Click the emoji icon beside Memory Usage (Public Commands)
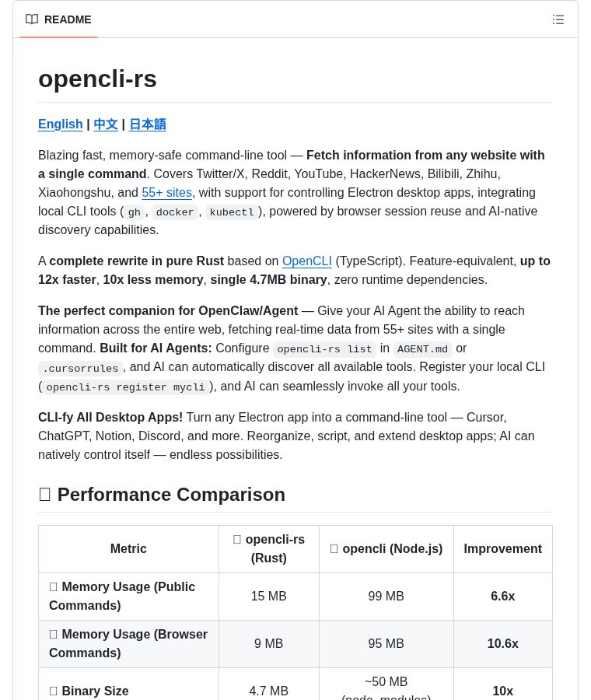Image resolution: width=591 pixels, height=700 pixels. tap(54, 587)
